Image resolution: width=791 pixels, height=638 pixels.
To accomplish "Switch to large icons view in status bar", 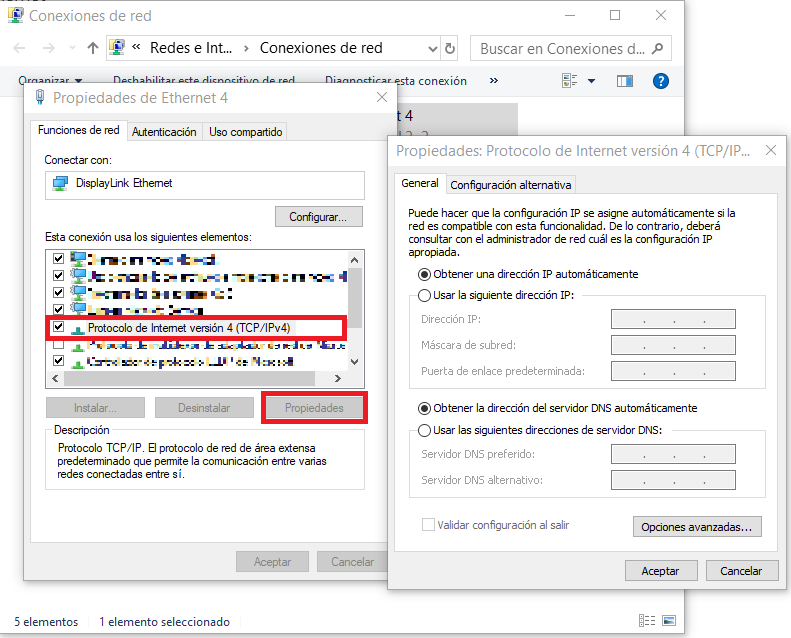I will pyautogui.click(x=669, y=621).
